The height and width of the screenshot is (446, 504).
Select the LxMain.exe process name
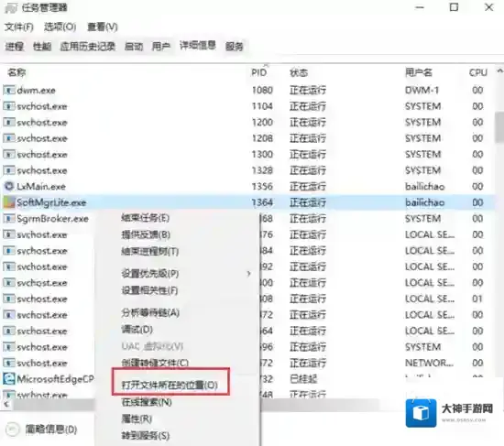pos(41,187)
